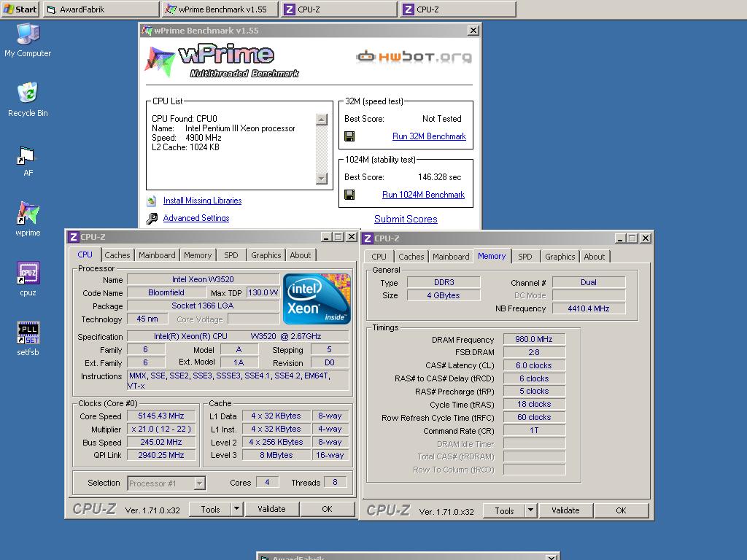The image size is (747, 560).
Task: Select the cpuz desktop shortcut
Action: coord(28,279)
